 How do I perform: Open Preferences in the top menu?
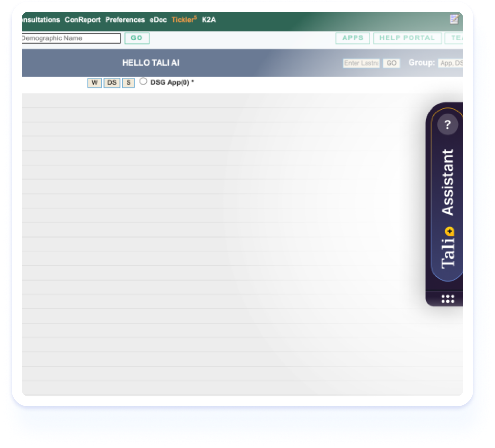125,20
